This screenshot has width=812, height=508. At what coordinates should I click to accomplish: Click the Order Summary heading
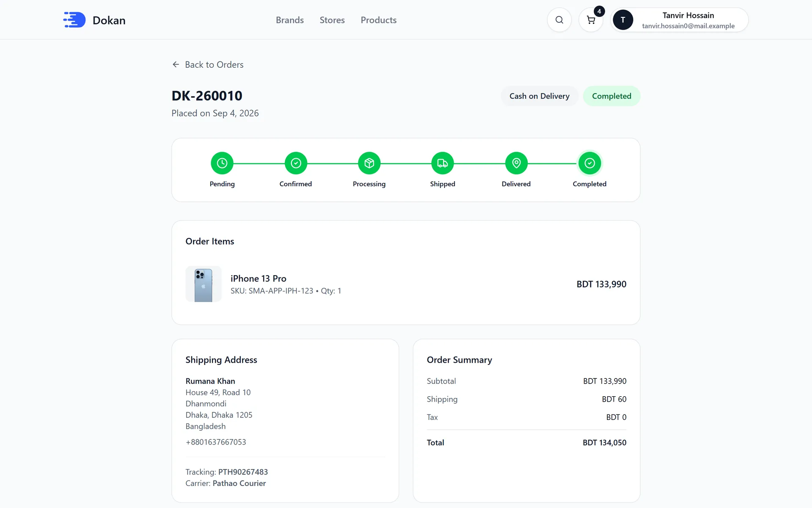pyautogui.click(x=459, y=360)
